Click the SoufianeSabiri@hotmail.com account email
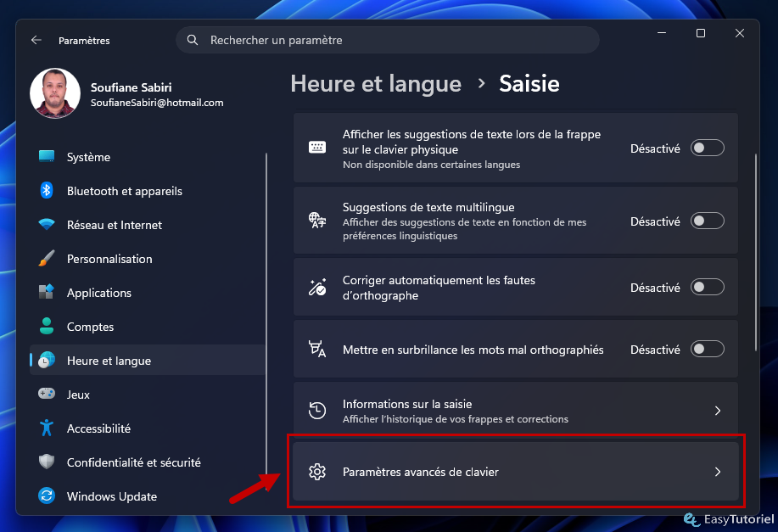778x532 pixels. click(x=157, y=103)
